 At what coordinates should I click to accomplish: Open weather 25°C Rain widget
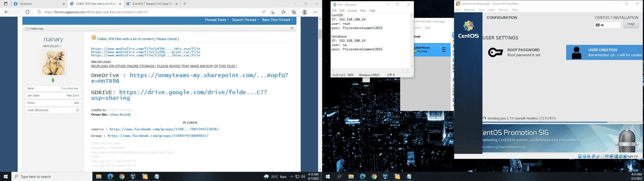pyautogui.click(x=275, y=176)
